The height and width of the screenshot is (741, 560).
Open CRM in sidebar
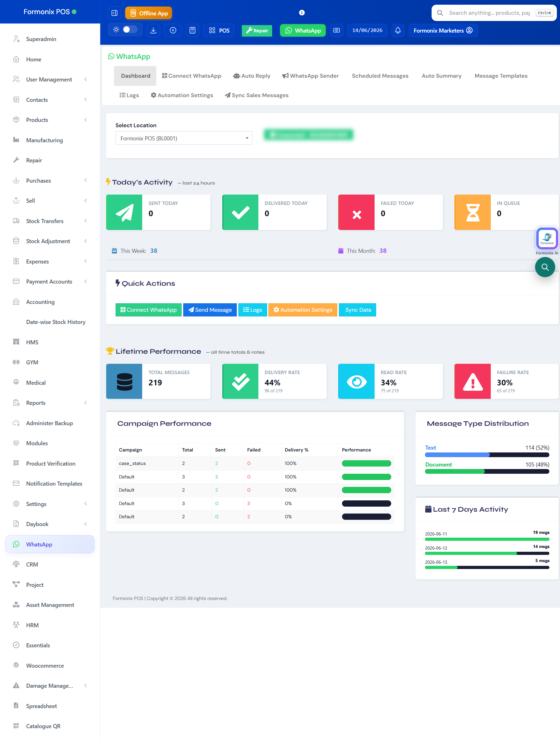click(x=50, y=565)
